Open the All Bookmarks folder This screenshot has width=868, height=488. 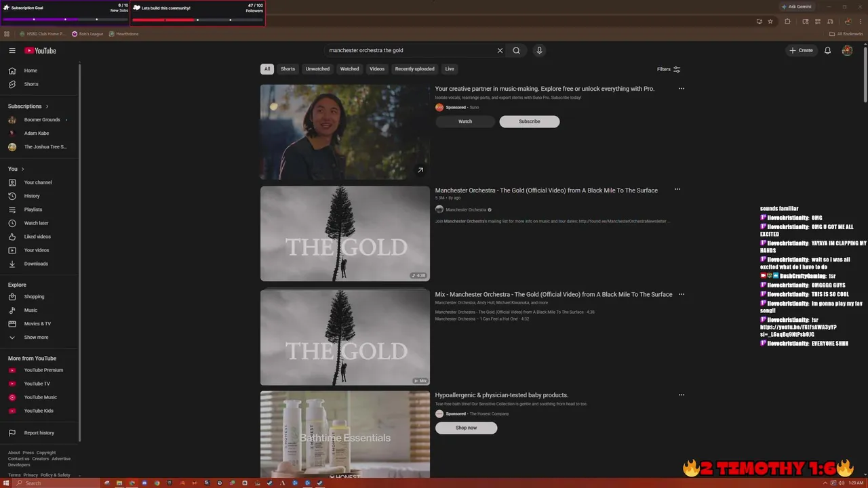tap(846, 34)
